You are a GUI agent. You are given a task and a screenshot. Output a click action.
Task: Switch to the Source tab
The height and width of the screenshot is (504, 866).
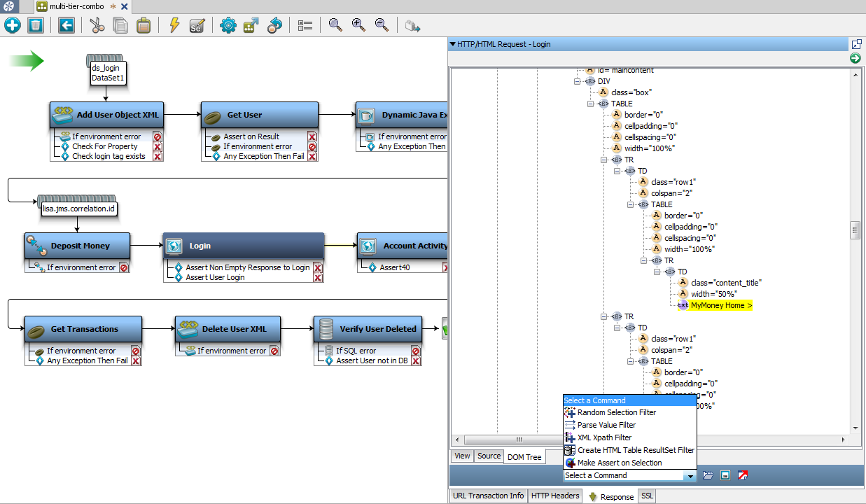click(x=489, y=456)
